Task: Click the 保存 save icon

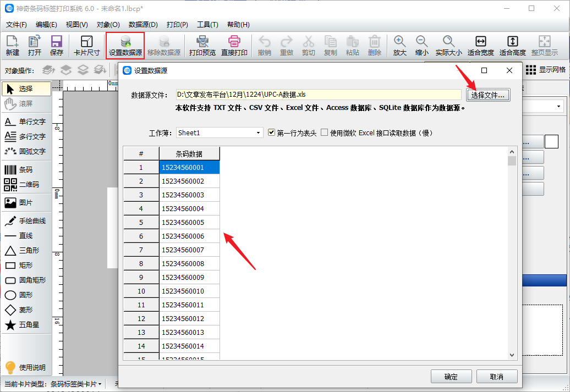Action: [x=56, y=46]
